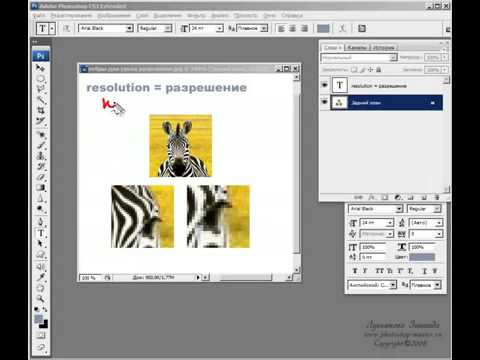Toggle lock transparent pixels
480x360 pixels.
pyautogui.click(x=354, y=70)
